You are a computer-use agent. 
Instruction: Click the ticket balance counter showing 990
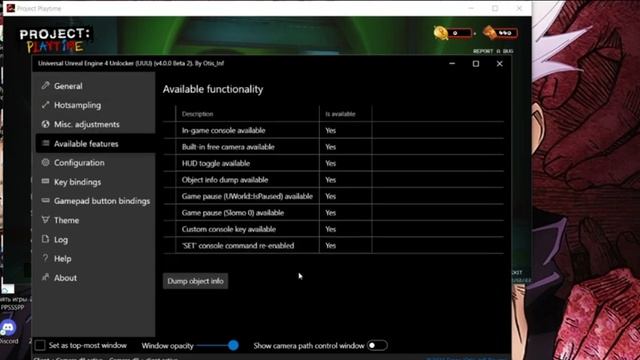tap(507, 33)
